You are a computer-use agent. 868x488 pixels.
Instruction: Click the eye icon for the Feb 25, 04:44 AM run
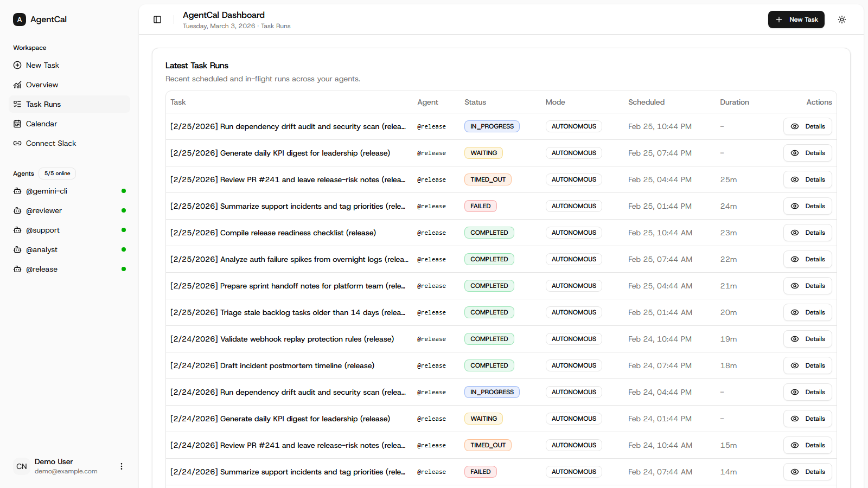795,286
